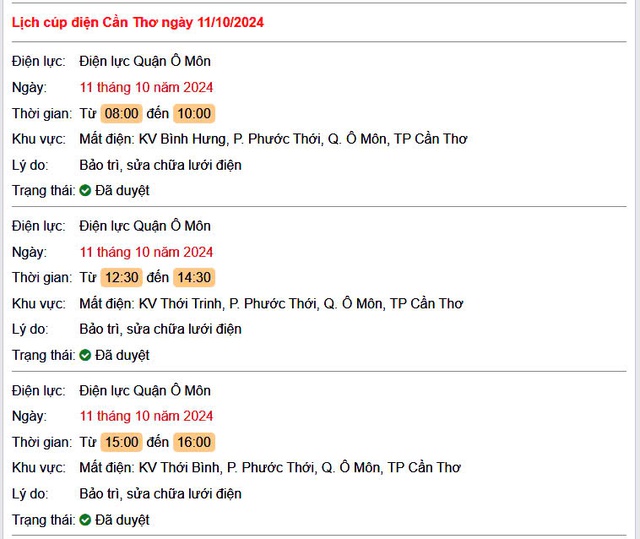
Task: Click the third entry's green checkmark icon
Action: pyautogui.click(x=85, y=520)
